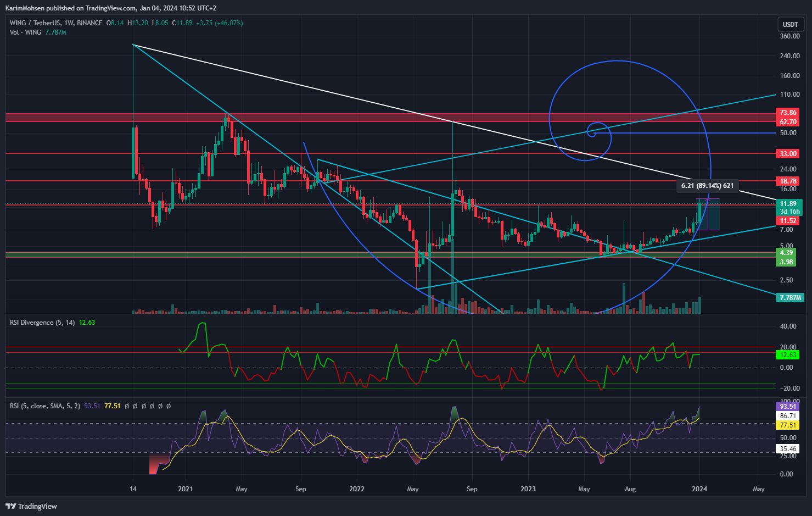Image resolution: width=812 pixels, height=516 pixels.
Task: Click the 360.00 price axis value
Action: click(x=789, y=36)
